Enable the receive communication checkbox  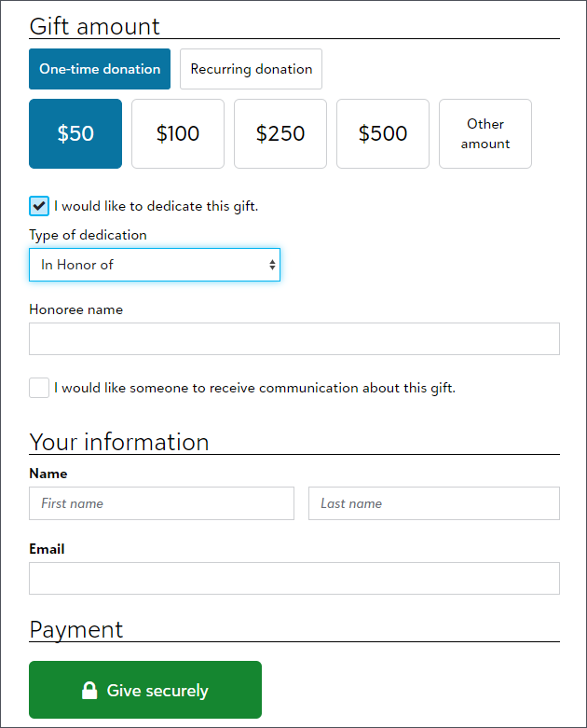[x=39, y=388]
